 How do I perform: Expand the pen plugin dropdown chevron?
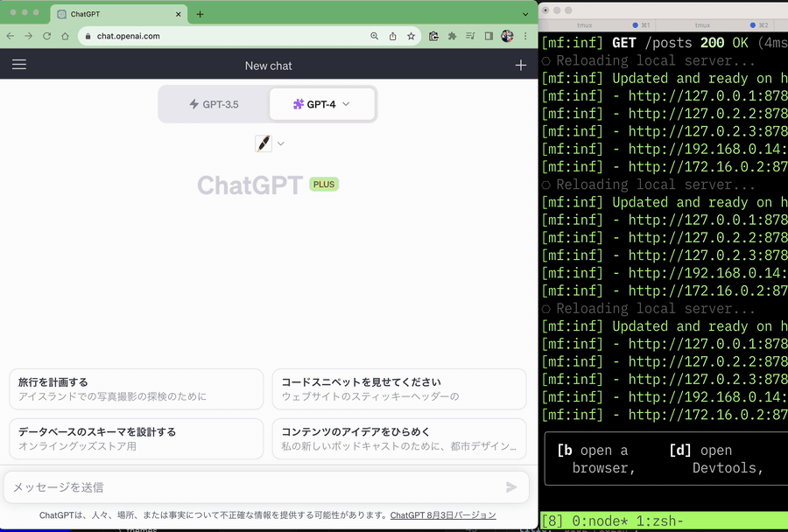[x=281, y=143]
